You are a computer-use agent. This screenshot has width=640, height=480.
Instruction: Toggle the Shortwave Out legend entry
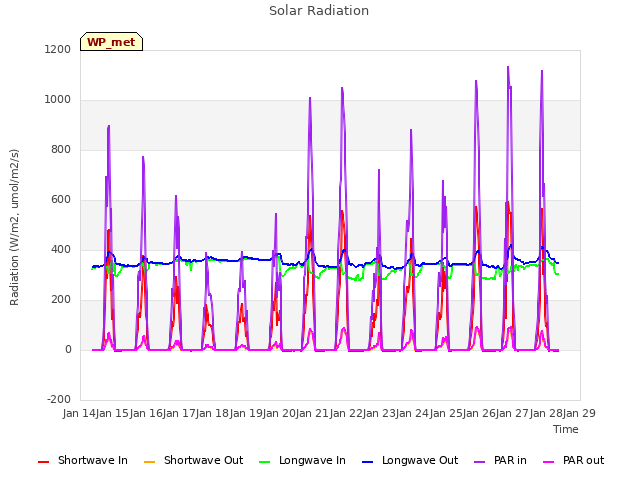pos(193,460)
